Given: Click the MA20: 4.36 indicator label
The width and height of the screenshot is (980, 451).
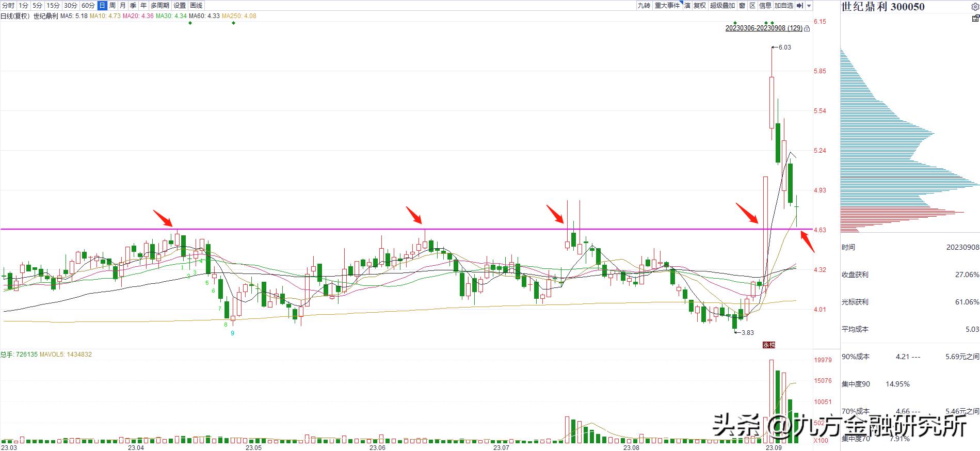Looking at the screenshot, I should 138,16.
